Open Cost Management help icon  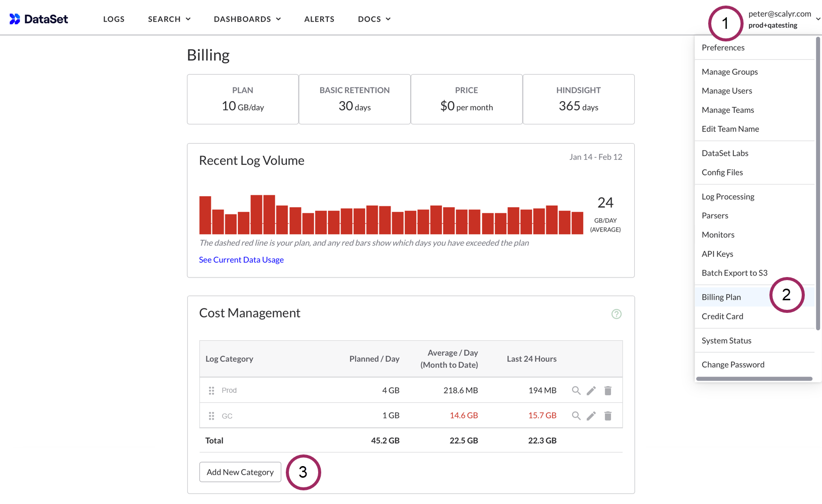point(616,314)
